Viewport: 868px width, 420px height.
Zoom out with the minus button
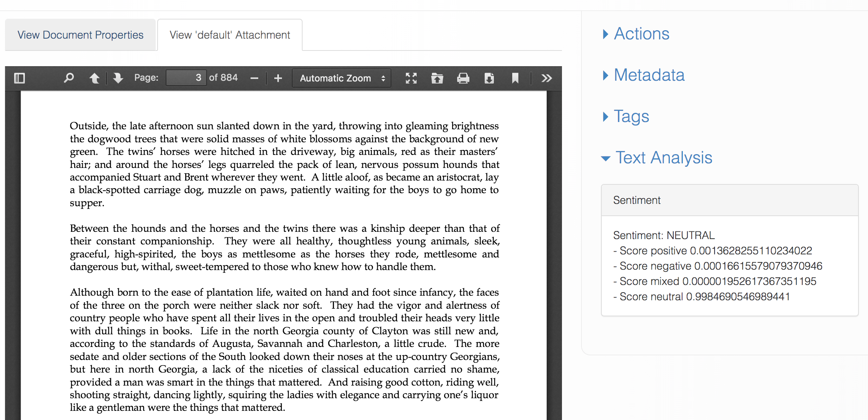pos(254,78)
